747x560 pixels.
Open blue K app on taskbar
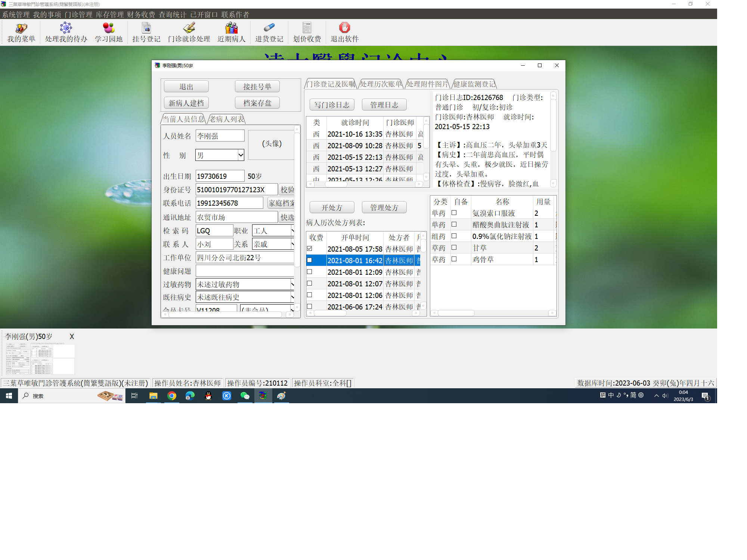(227, 396)
